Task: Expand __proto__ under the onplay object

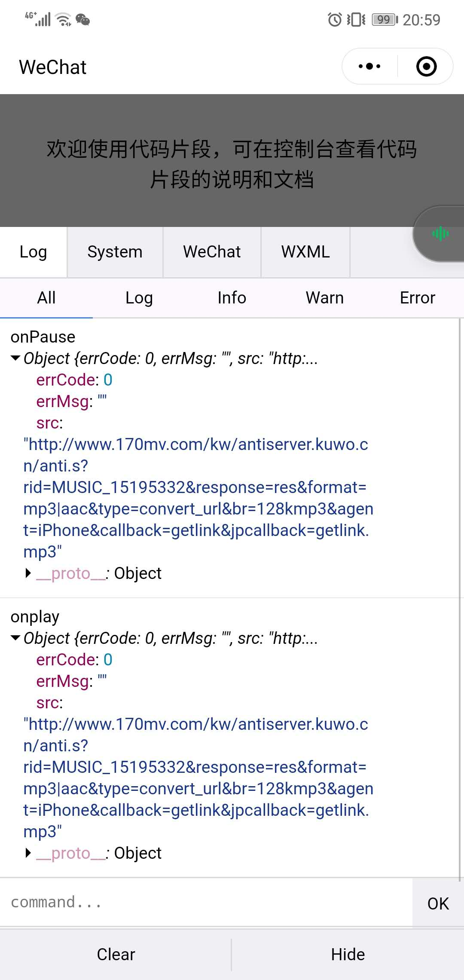Action: tap(28, 853)
